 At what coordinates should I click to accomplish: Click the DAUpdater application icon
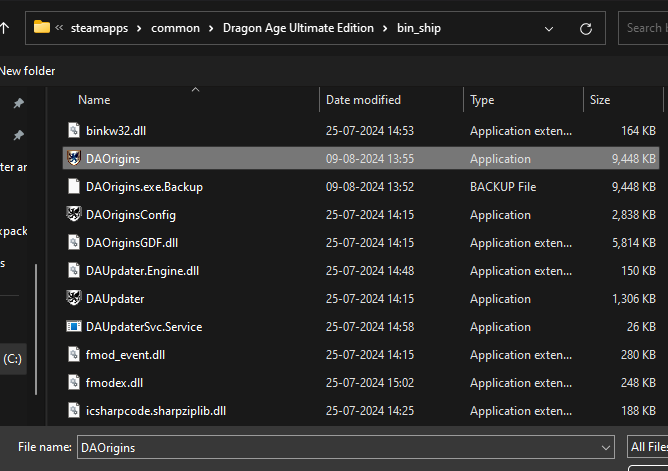click(x=74, y=298)
